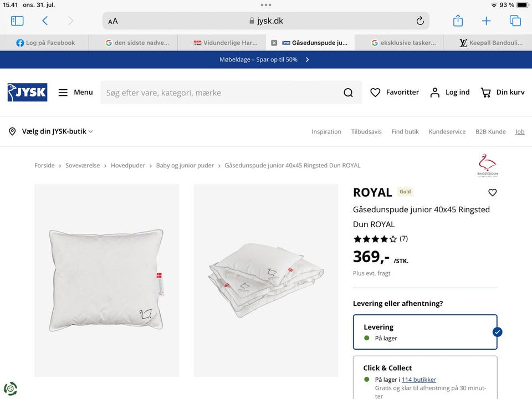The width and height of the screenshot is (532, 399).
Task: Expand the Møbeldage promo banner arrow
Action: coord(308,59)
